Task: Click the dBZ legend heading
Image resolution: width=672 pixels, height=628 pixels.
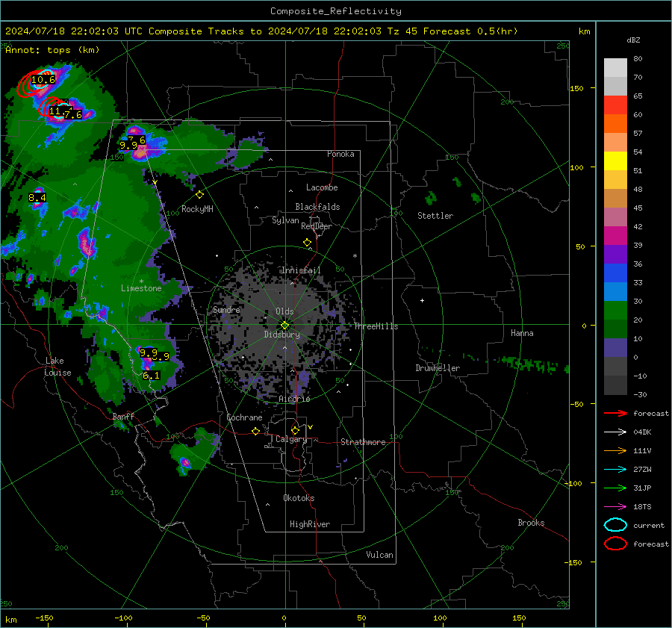Action: 633,40
